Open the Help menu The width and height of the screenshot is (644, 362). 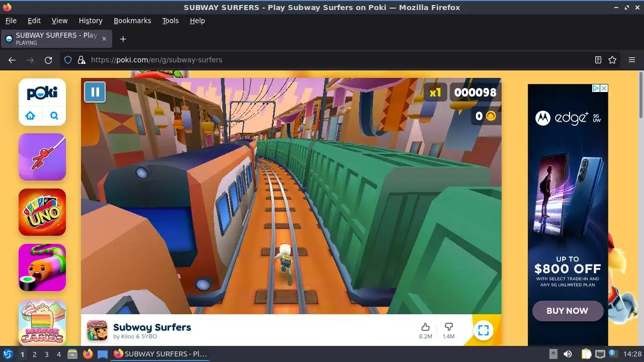pos(197,21)
